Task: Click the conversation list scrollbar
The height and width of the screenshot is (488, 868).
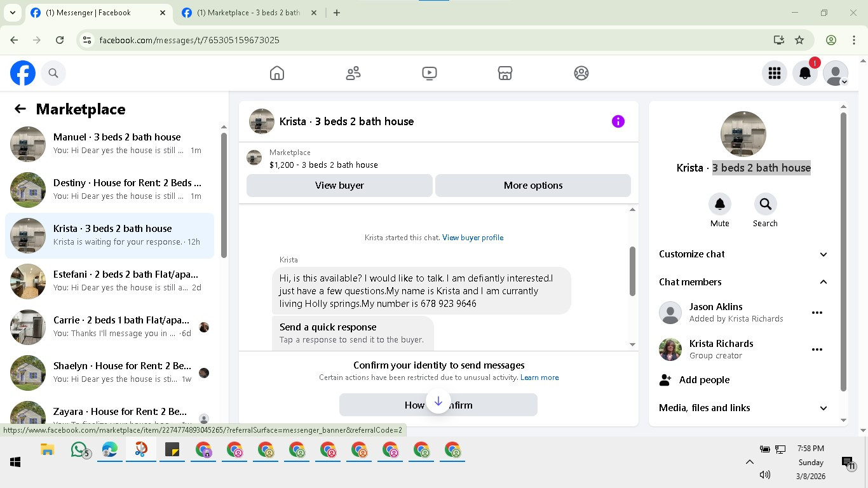Action: point(224,195)
